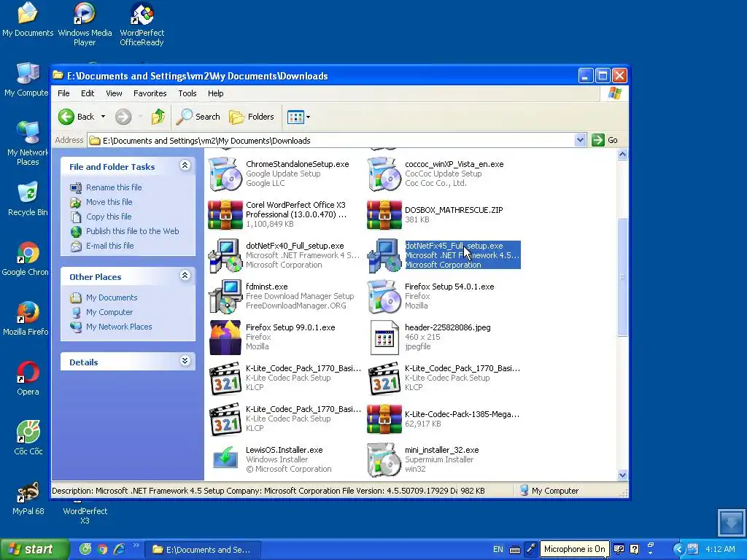Select Opera desktop shortcut
The height and width of the screenshot is (560, 747).
point(28,378)
